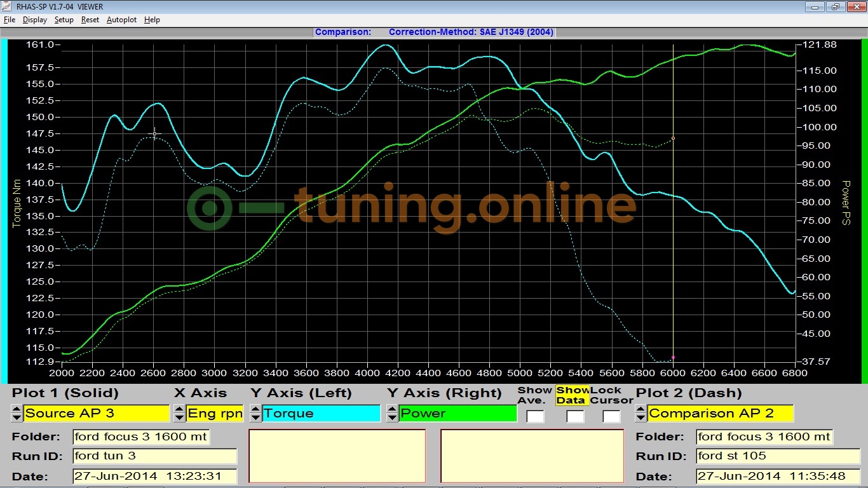This screenshot has height=488, width=868.
Task: Click the 'Show Data' highlighted label
Action: [x=573, y=395]
